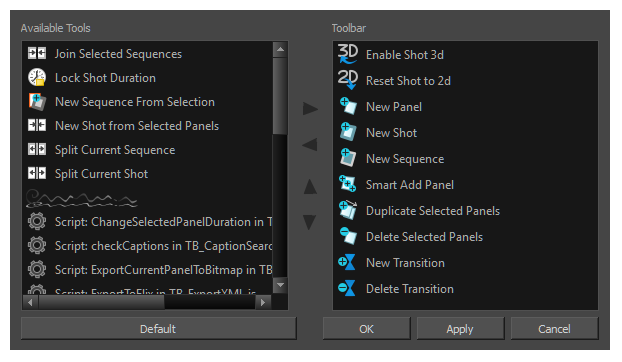Move toolbar item down with down arrow
This screenshot has height=362, width=622.
tap(310, 222)
